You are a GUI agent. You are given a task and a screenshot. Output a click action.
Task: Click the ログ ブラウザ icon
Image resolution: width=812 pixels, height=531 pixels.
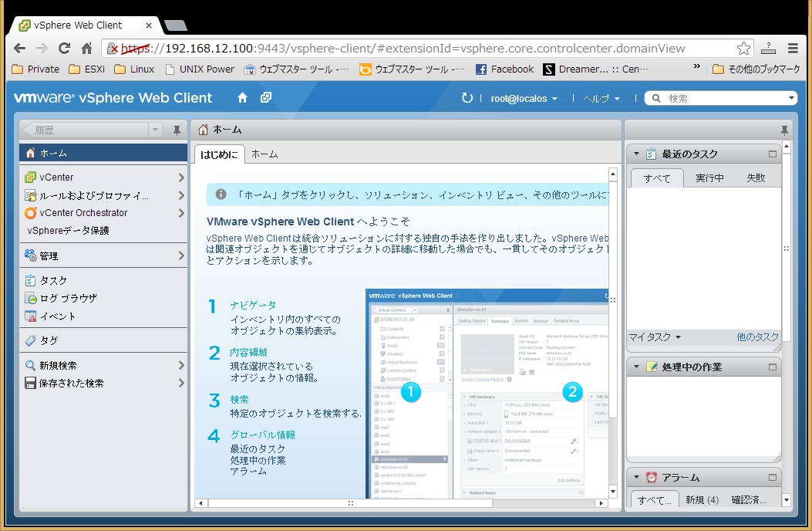coord(31,298)
